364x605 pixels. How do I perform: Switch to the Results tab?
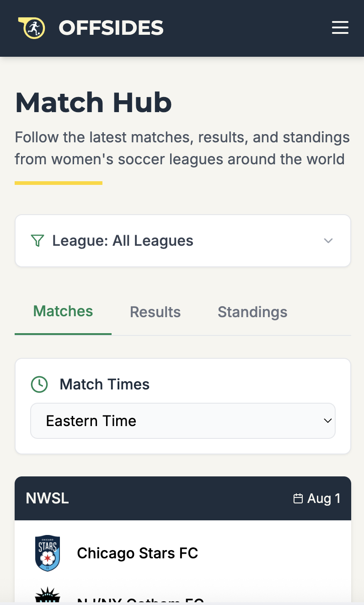(155, 312)
